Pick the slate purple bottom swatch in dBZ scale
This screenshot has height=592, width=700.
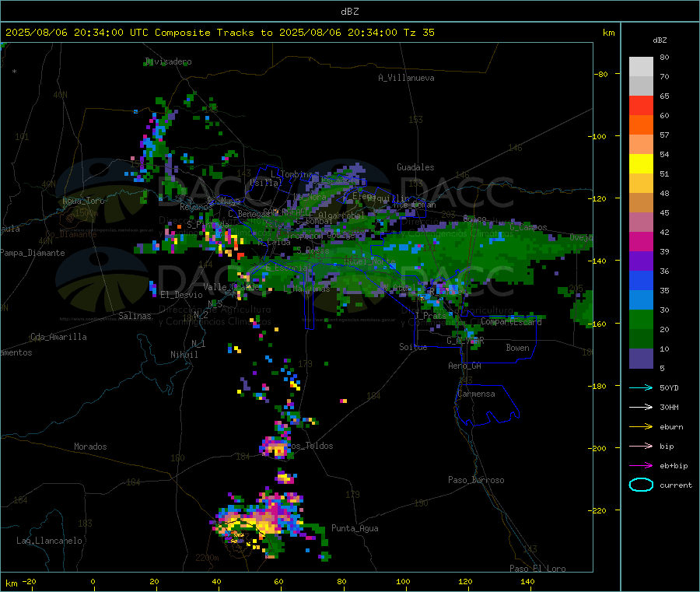[x=641, y=359]
